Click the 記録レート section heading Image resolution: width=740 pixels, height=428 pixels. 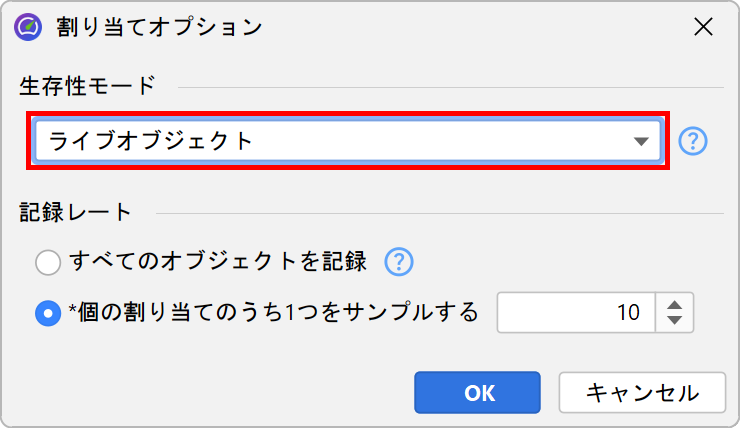(76, 212)
